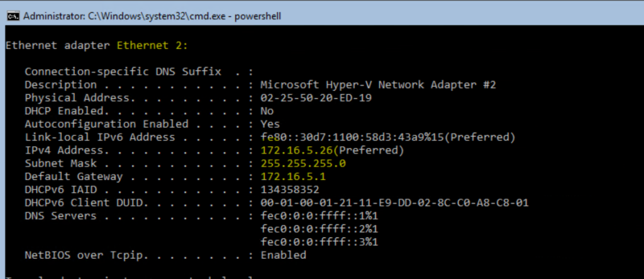644x279 pixels.
Task: Click the Preferred text after the IPv4 address
Action: 370,151
